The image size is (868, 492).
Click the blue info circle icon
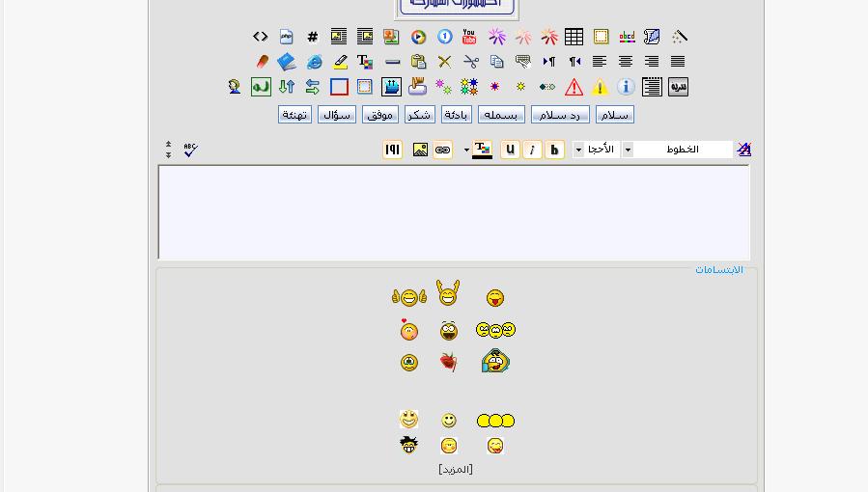coord(626,87)
